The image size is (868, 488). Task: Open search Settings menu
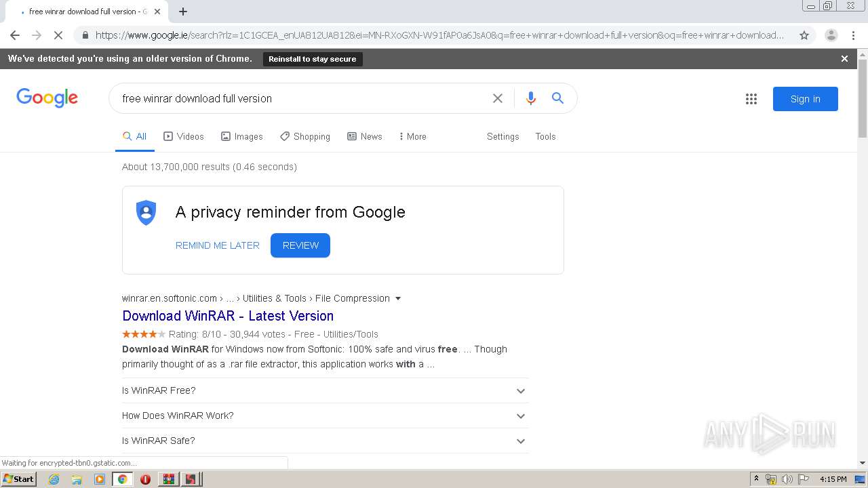click(502, 136)
